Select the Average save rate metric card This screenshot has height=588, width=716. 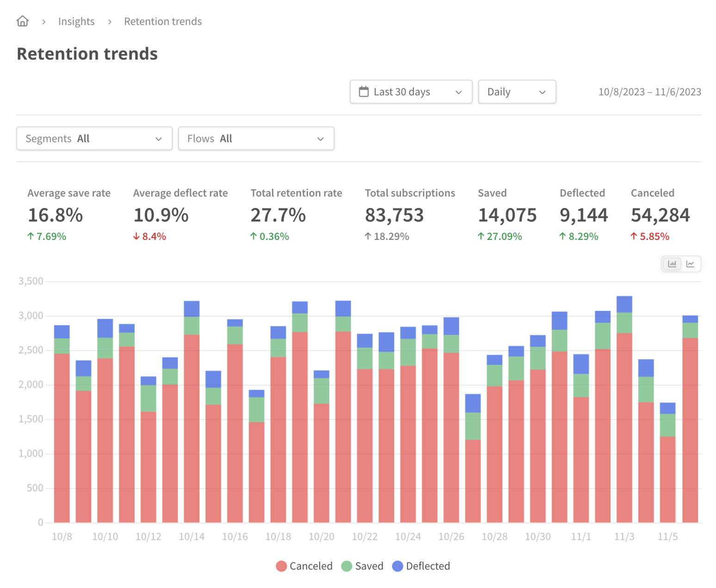coord(68,214)
